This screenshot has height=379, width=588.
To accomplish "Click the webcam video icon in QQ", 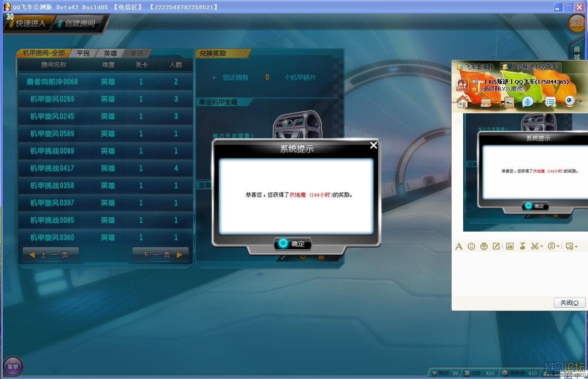I will pos(570,102).
